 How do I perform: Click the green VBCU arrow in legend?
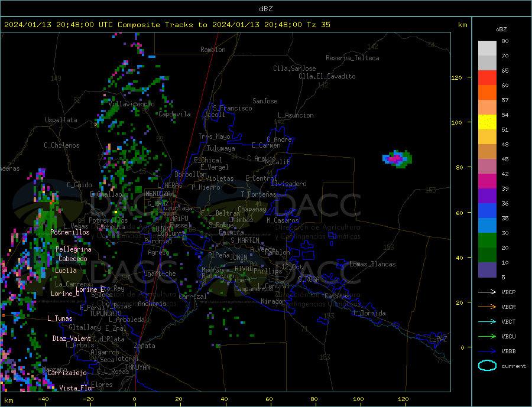coord(487,337)
